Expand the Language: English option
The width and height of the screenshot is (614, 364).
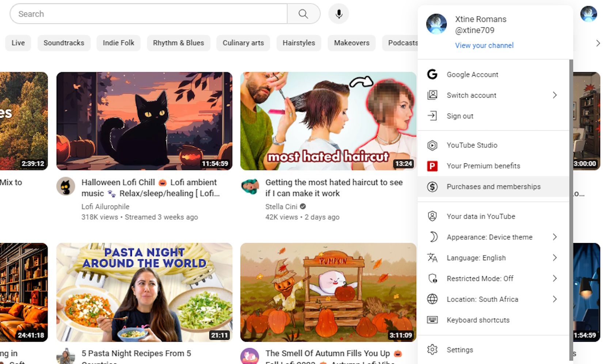pyautogui.click(x=554, y=258)
